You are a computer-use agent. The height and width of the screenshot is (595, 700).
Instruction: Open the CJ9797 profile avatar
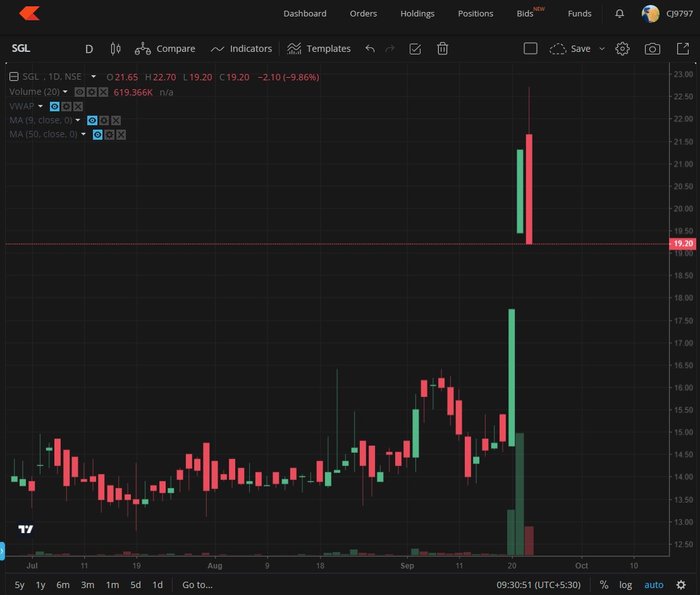tap(651, 14)
